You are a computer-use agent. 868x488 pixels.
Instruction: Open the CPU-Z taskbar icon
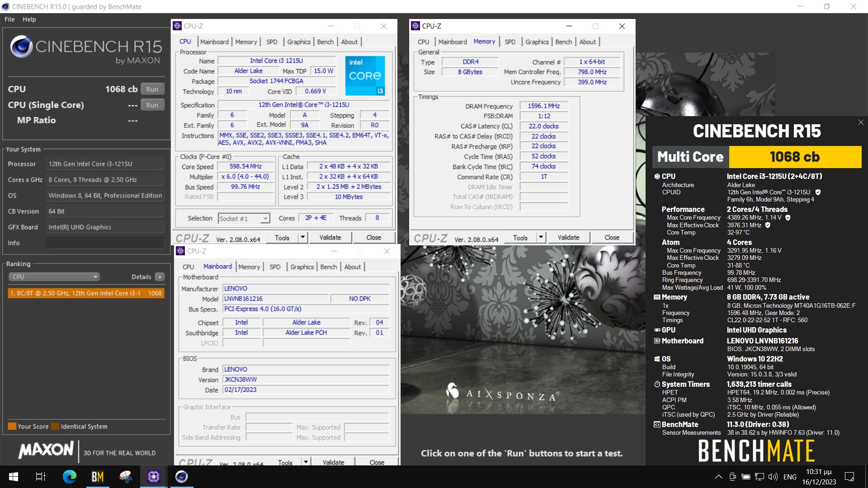pyautogui.click(x=154, y=477)
